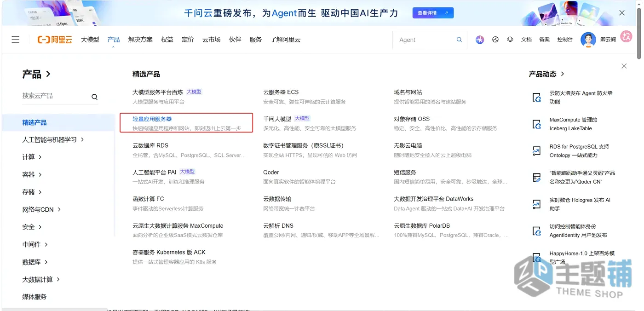Image resolution: width=644 pixels, height=311 pixels.
Task: Click the pink translate language icon
Action: point(626,36)
